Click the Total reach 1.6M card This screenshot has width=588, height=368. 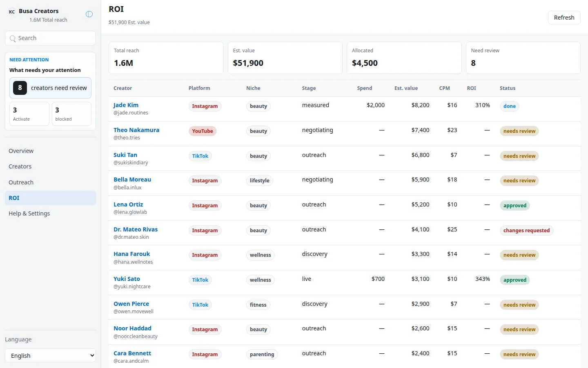[166, 58]
